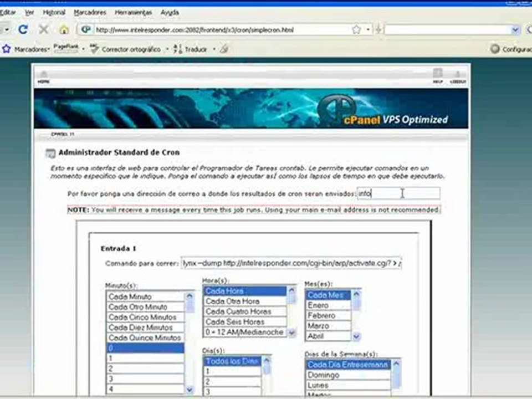Click the PageRank toolbar indicator
The height and width of the screenshot is (399, 532).
click(66, 48)
